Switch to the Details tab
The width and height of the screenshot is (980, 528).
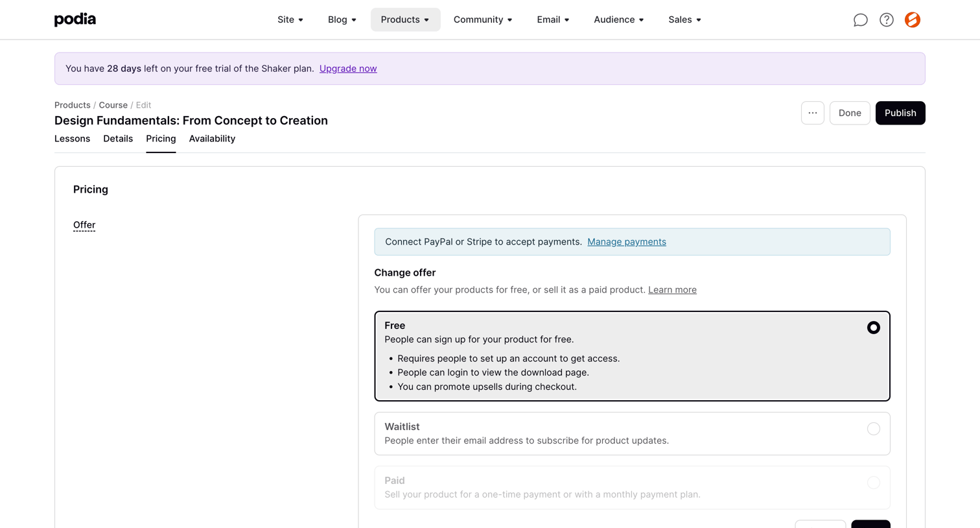click(x=118, y=139)
